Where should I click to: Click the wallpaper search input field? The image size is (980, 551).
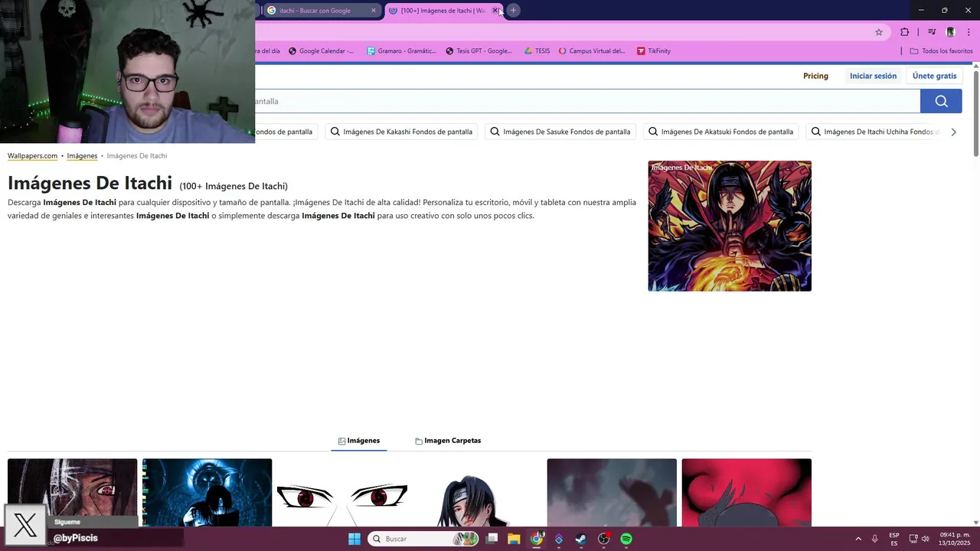click(587, 101)
